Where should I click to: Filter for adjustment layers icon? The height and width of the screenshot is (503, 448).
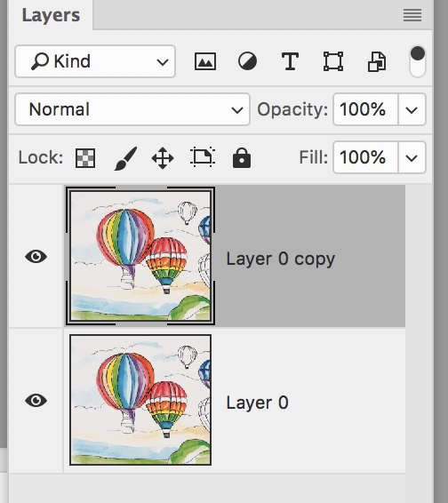point(247,61)
